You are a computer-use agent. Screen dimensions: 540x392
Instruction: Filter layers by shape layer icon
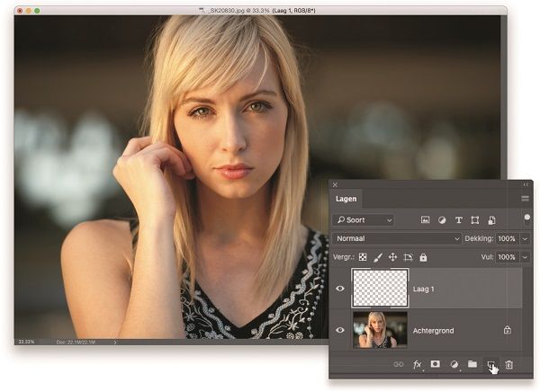click(475, 220)
